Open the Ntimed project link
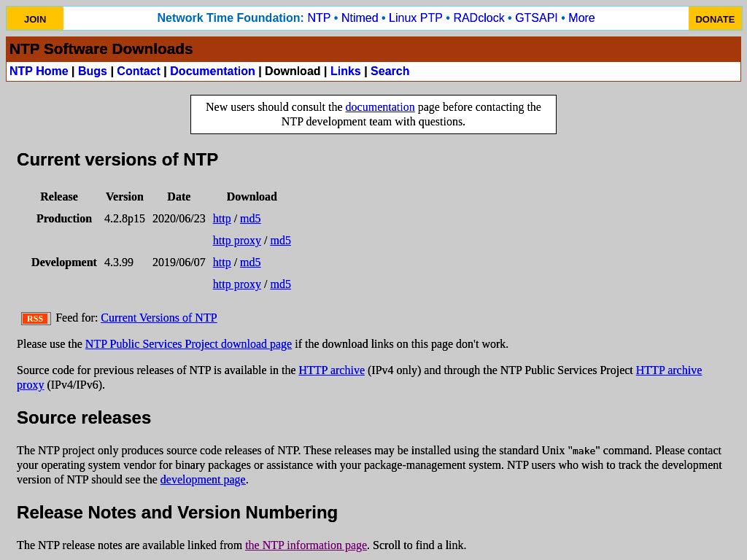Viewport: 747px width, 560px height. pos(360,18)
